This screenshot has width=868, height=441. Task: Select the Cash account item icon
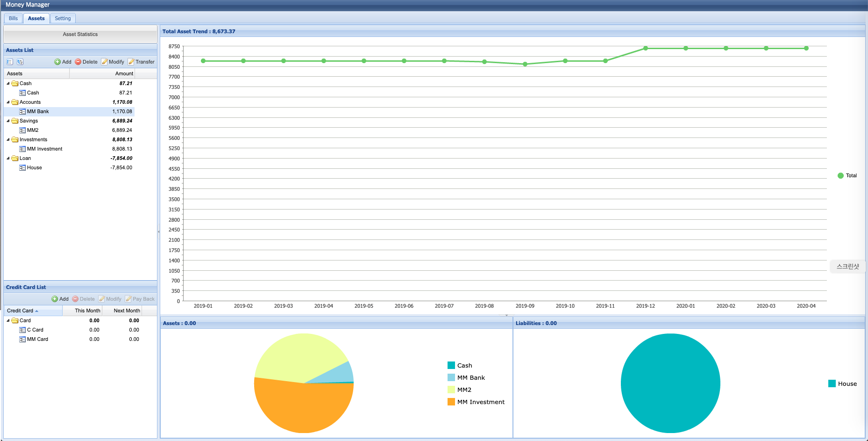[x=22, y=93]
